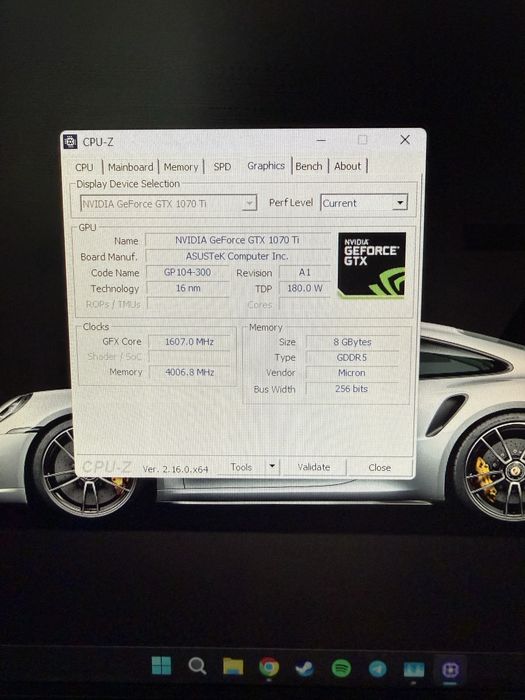Screen dimensions: 525x700
Task: Click the GPU Name field
Action: pyautogui.click(x=237, y=240)
